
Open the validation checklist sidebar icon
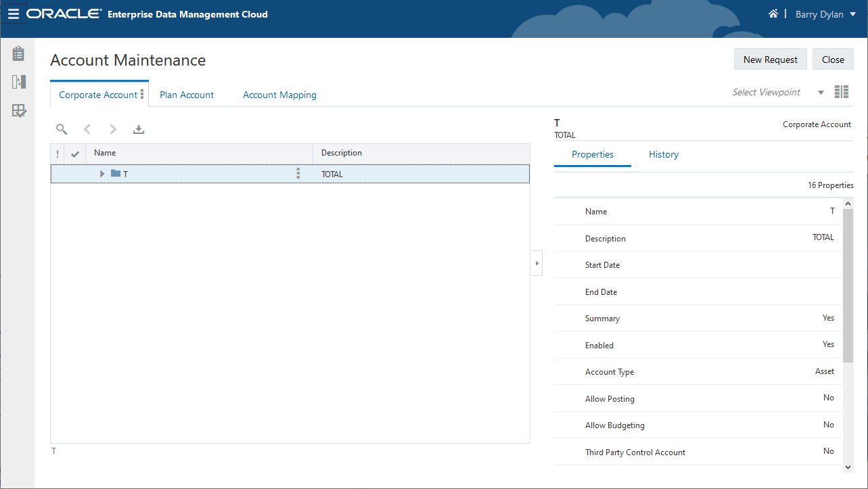pos(19,111)
